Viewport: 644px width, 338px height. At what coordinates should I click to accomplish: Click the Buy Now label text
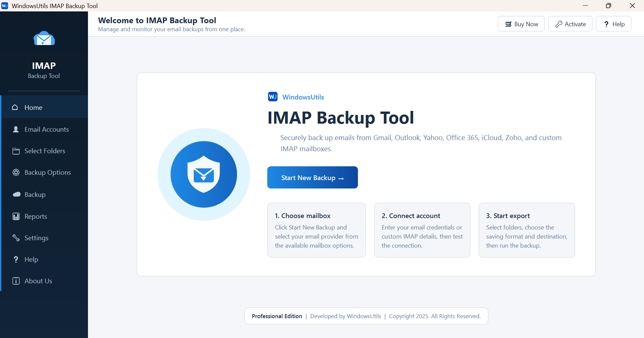[526, 24]
